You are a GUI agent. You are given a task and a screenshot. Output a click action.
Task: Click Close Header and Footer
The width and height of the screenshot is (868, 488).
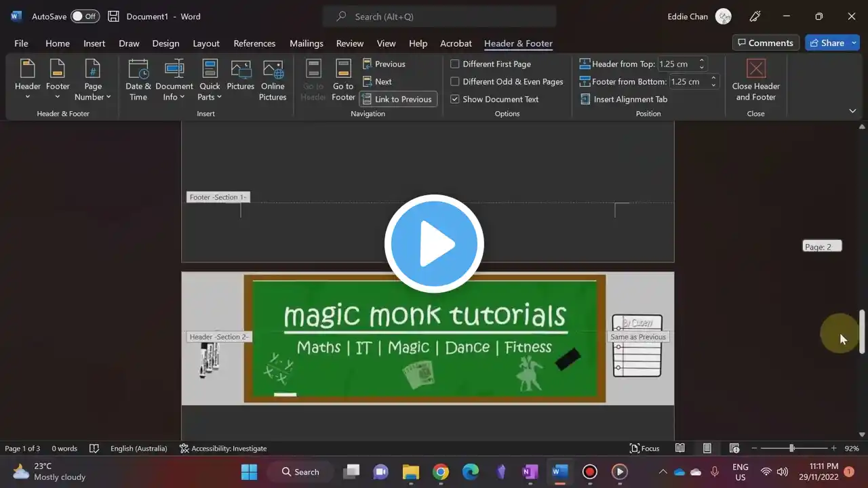(x=755, y=81)
